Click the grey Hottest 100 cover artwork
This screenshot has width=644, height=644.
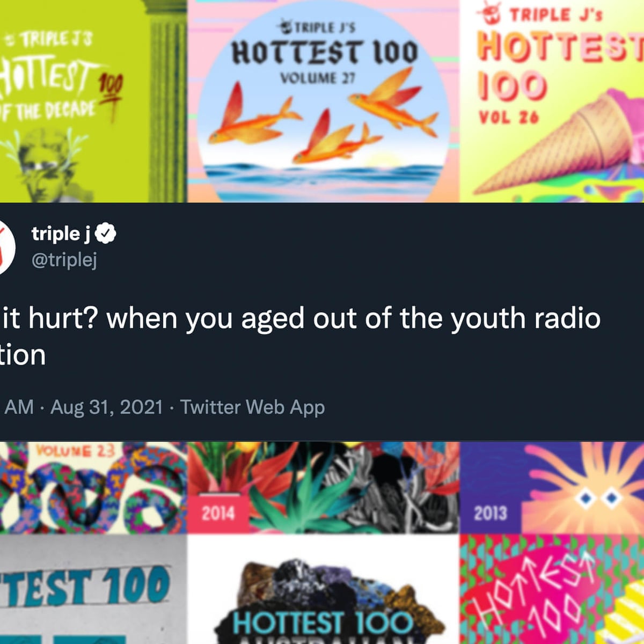[93, 590]
